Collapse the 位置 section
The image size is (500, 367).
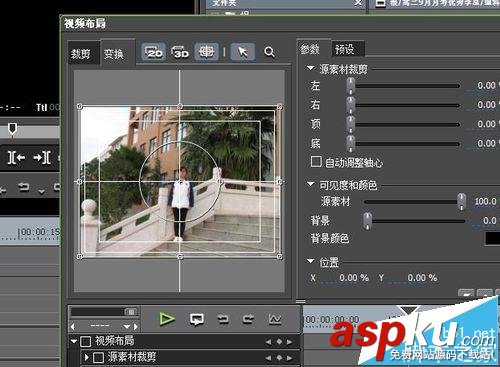point(310,261)
